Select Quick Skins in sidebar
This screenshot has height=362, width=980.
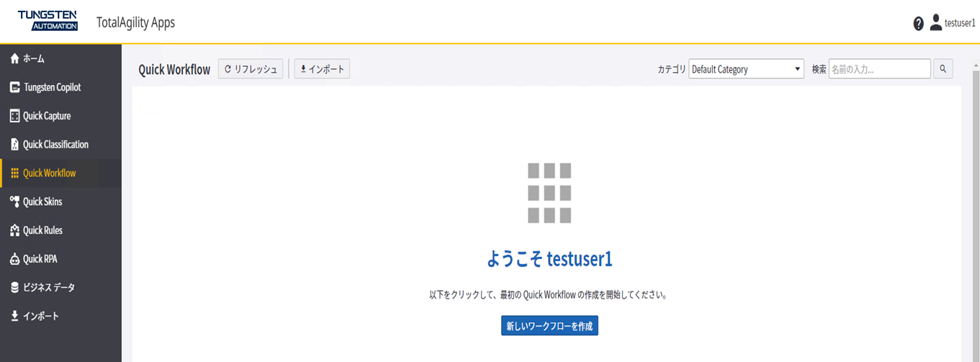(x=60, y=202)
